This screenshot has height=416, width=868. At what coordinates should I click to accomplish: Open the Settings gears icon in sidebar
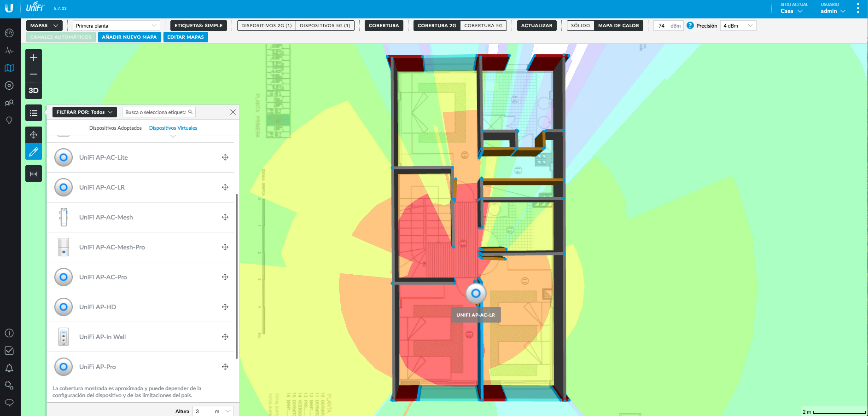(x=9, y=386)
